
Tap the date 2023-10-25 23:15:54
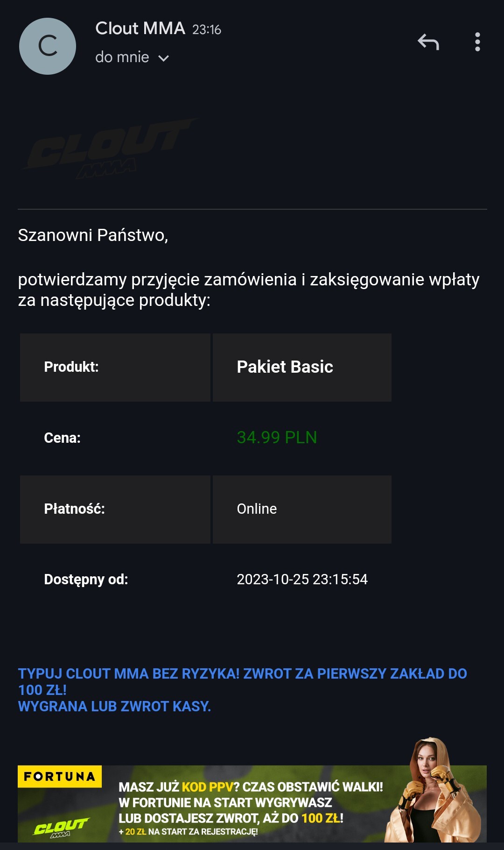(302, 580)
